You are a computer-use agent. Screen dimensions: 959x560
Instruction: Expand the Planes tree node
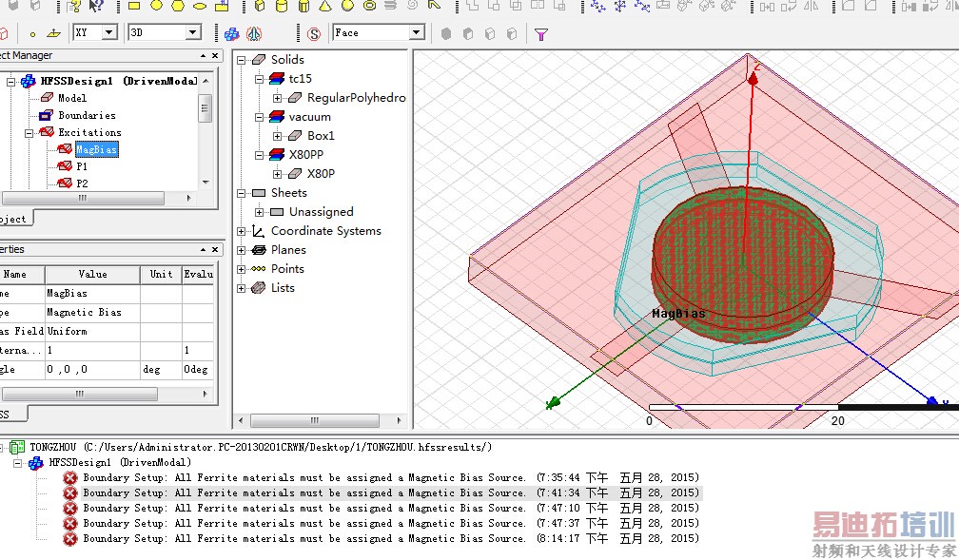242,250
